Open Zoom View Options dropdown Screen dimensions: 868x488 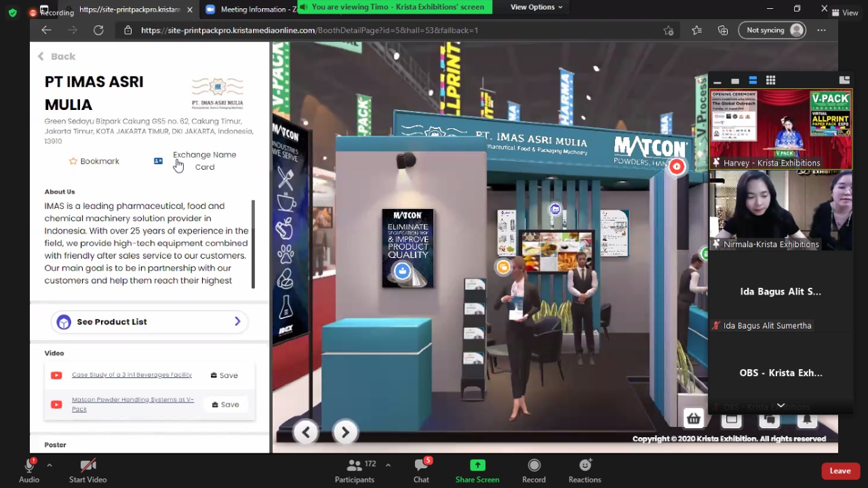pyautogui.click(x=536, y=7)
